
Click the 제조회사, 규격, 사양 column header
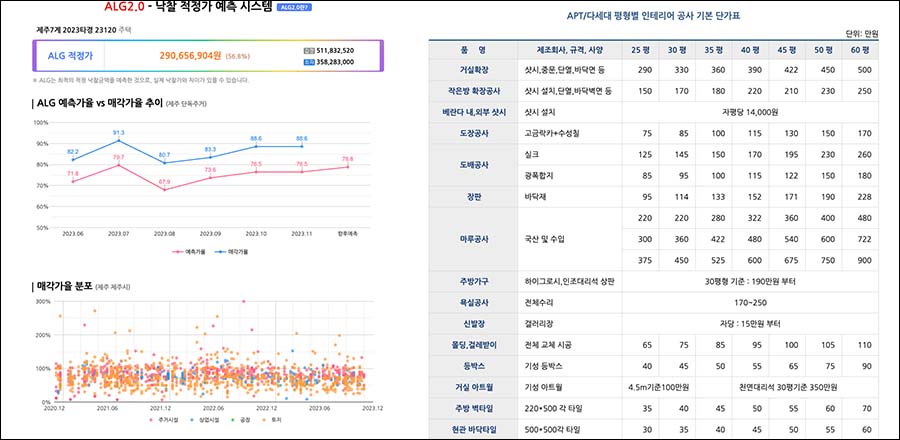[x=570, y=49]
